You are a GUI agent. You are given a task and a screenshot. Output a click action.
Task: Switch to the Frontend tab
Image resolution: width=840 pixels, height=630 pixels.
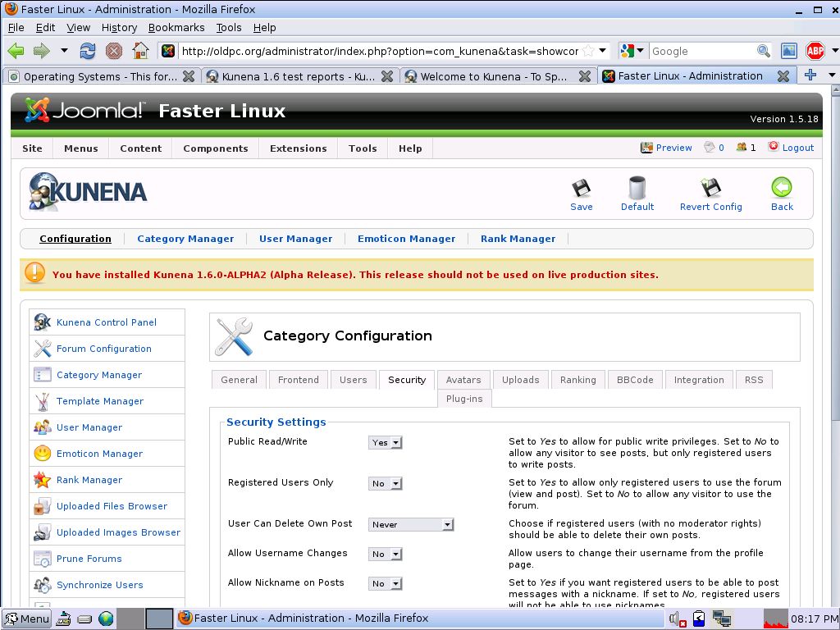tap(299, 379)
